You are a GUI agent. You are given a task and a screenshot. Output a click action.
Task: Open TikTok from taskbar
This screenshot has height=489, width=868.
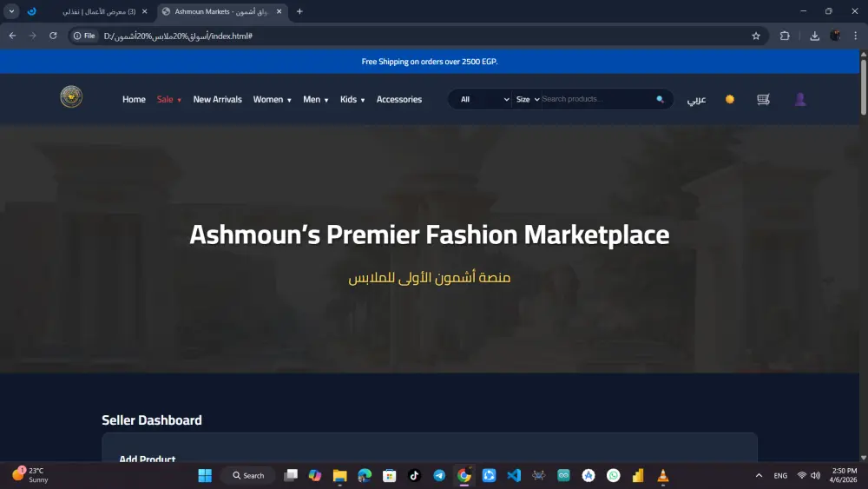pyautogui.click(x=414, y=475)
